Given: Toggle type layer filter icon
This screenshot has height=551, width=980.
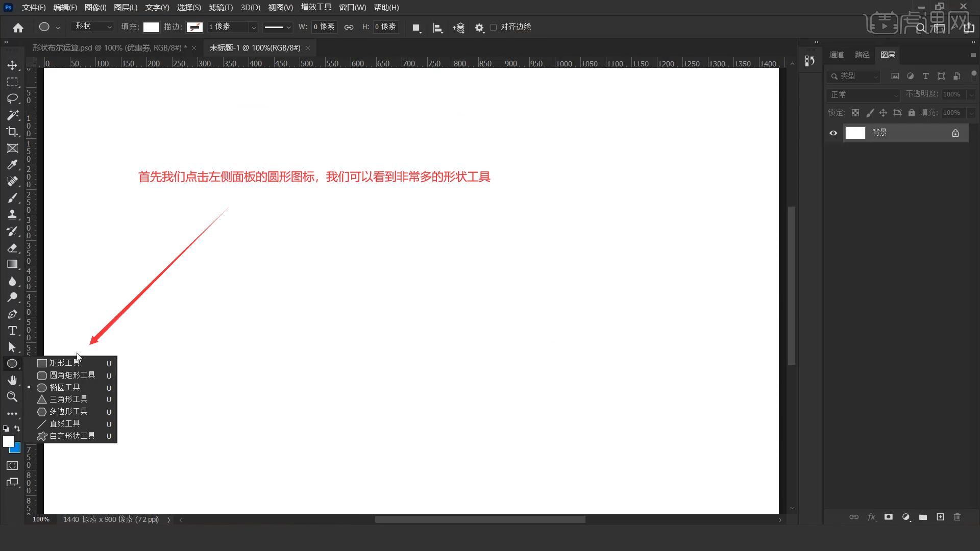Looking at the screenshot, I should point(925,76).
